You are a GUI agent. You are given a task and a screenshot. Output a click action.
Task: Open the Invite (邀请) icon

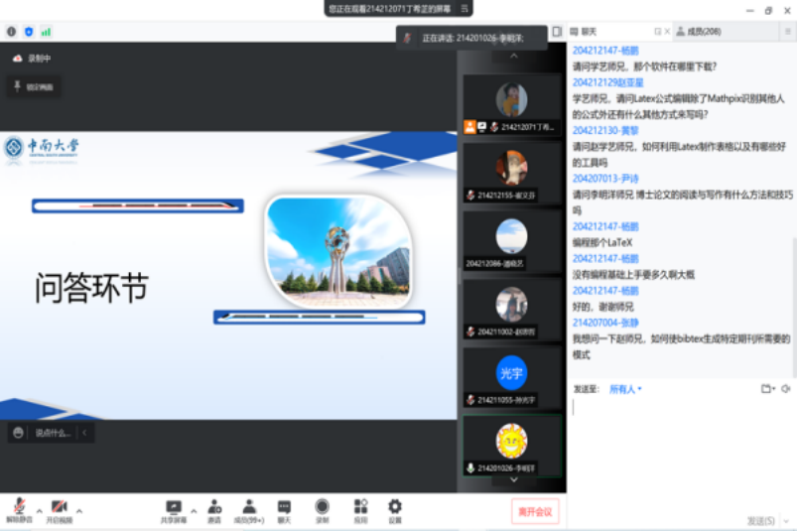coord(214,510)
